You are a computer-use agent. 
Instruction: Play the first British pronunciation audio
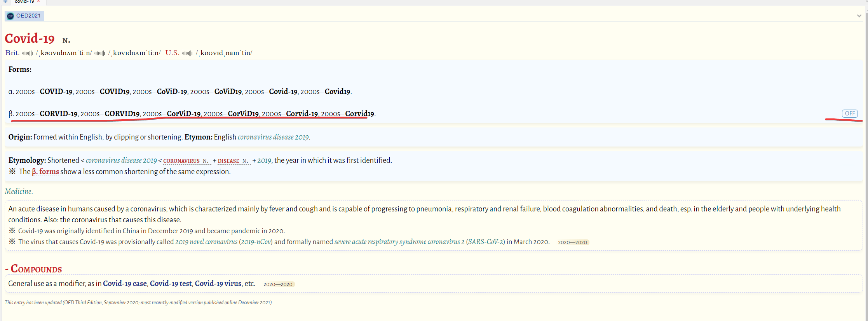[x=27, y=53]
